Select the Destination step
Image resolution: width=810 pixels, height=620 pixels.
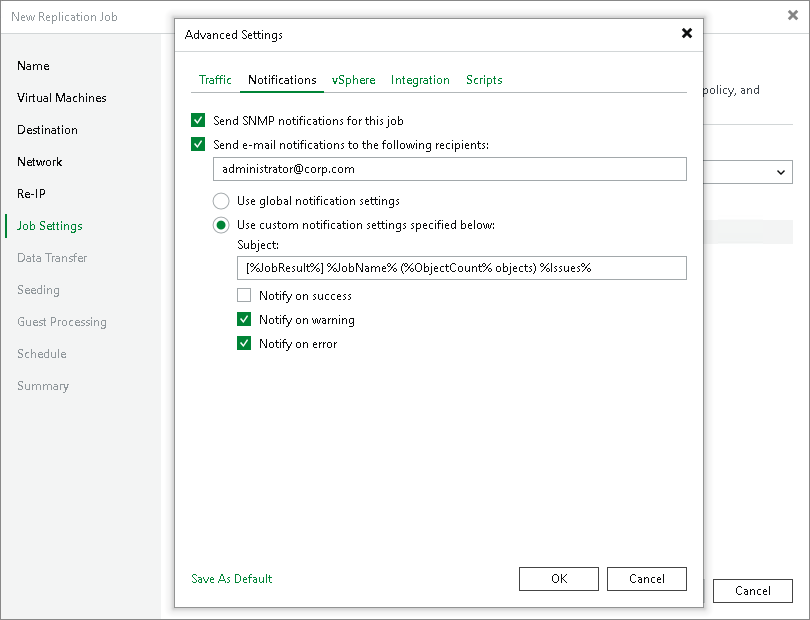click(x=47, y=130)
